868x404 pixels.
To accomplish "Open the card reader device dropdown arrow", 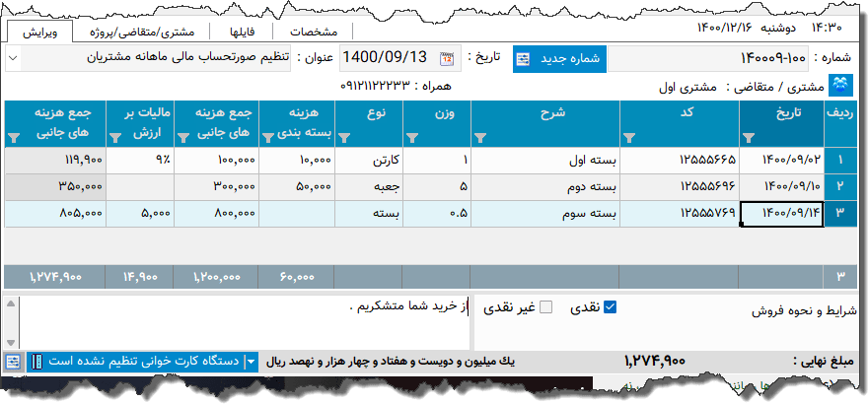I will click(251, 362).
